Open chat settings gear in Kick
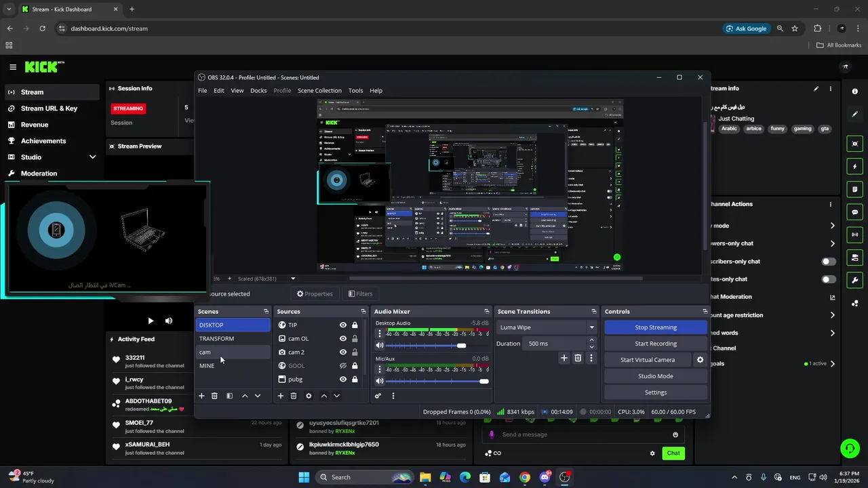Image resolution: width=868 pixels, height=488 pixels. 652,453
